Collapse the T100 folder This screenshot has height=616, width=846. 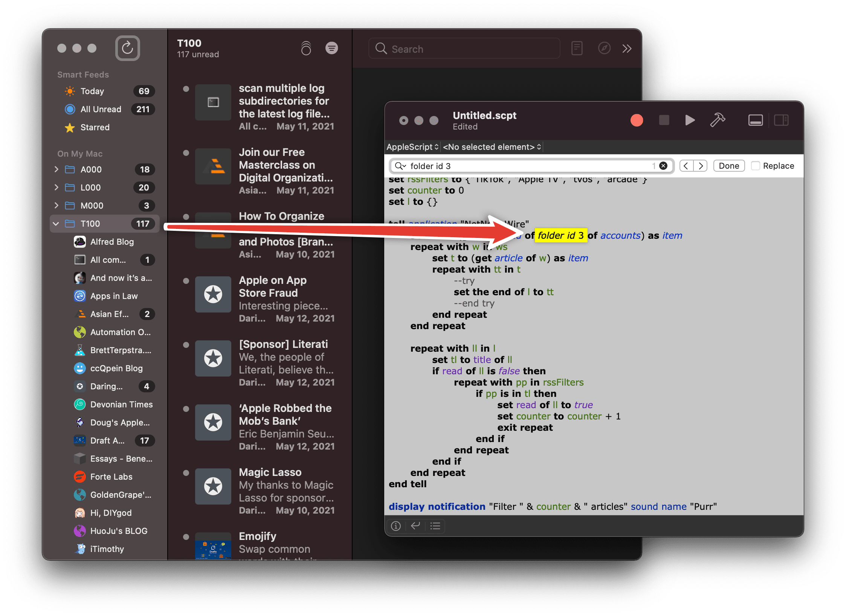click(56, 224)
